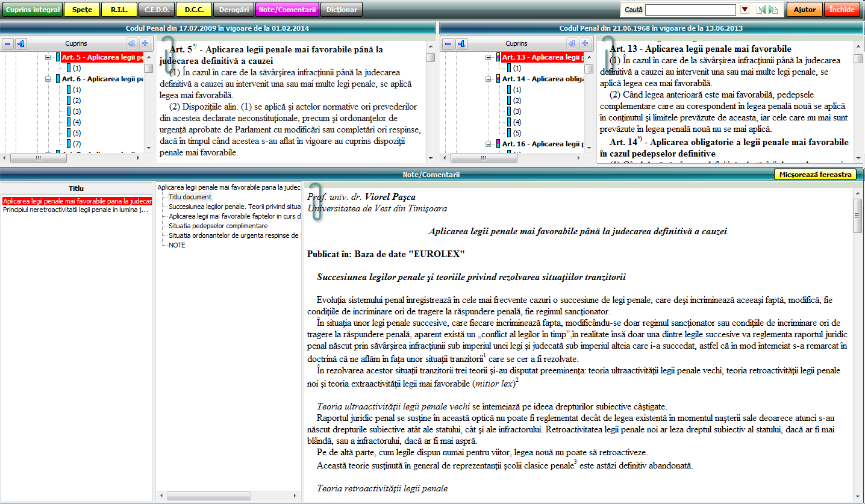Click the collapse-to-level-1 icon in right Cuprins
The height and width of the screenshot is (504, 865).
pyautogui.click(x=461, y=43)
